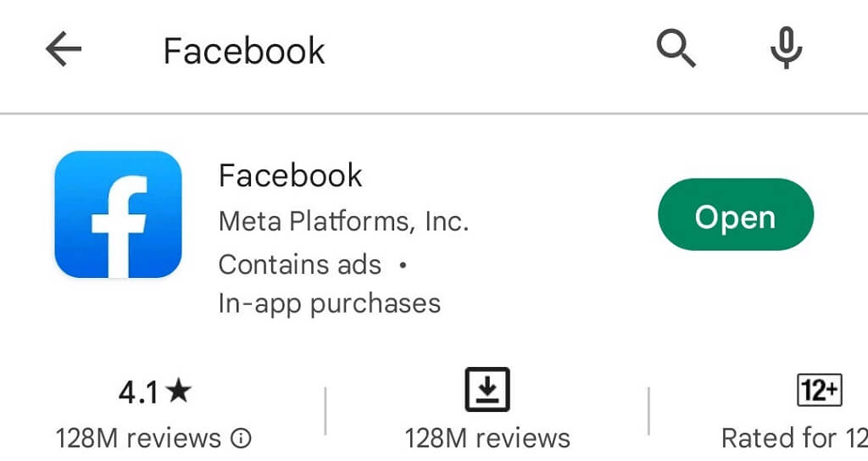Tap the Rated for 12 text
This screenshot has width=868, height=461.
793,438
